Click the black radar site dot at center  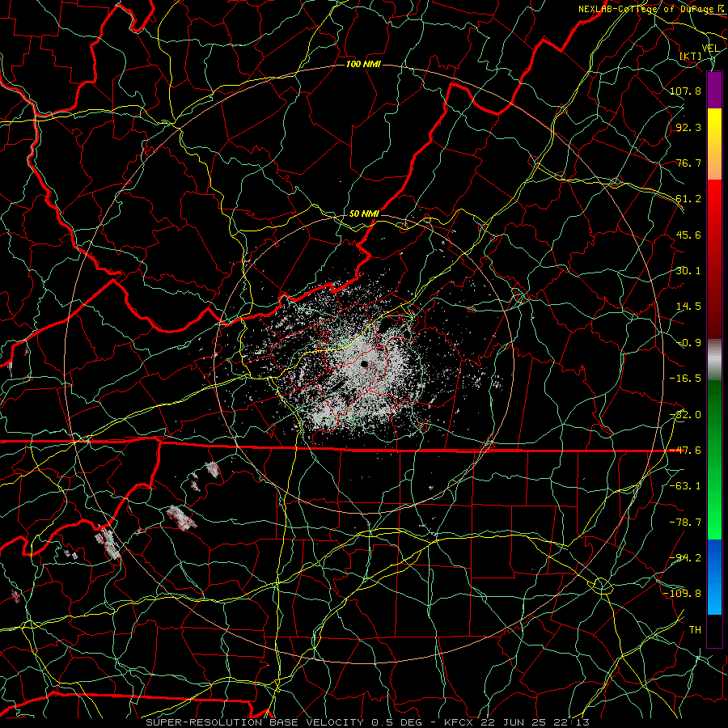[x=364, y=364]
